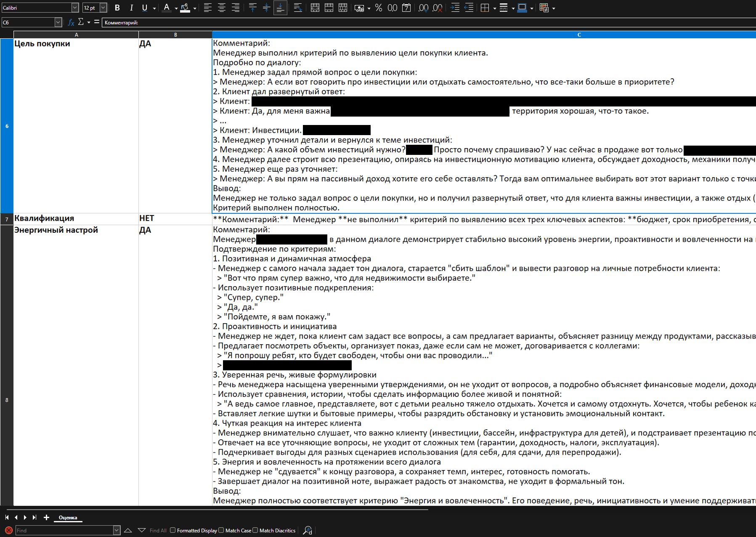Open the Find field history dropdown
Image resolution: width=756 pixels, height=537 pixels.
pos(117,530)
